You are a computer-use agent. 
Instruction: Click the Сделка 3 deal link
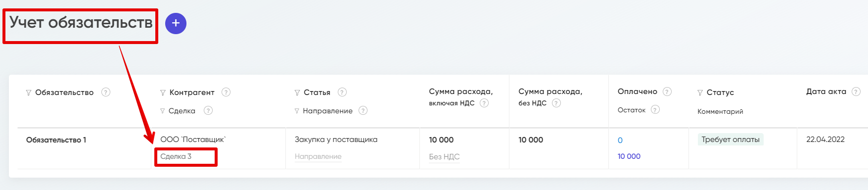pyautogui.click(x=176, y=156)
